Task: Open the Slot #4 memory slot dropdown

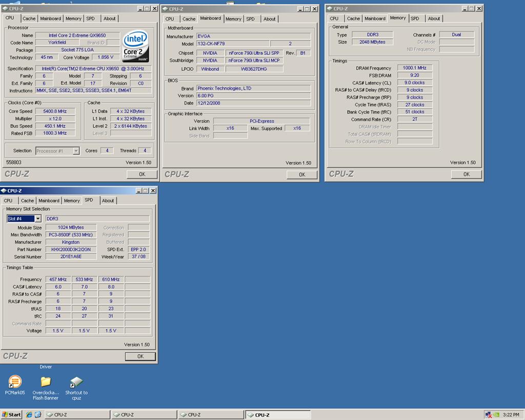Action: 38,218
